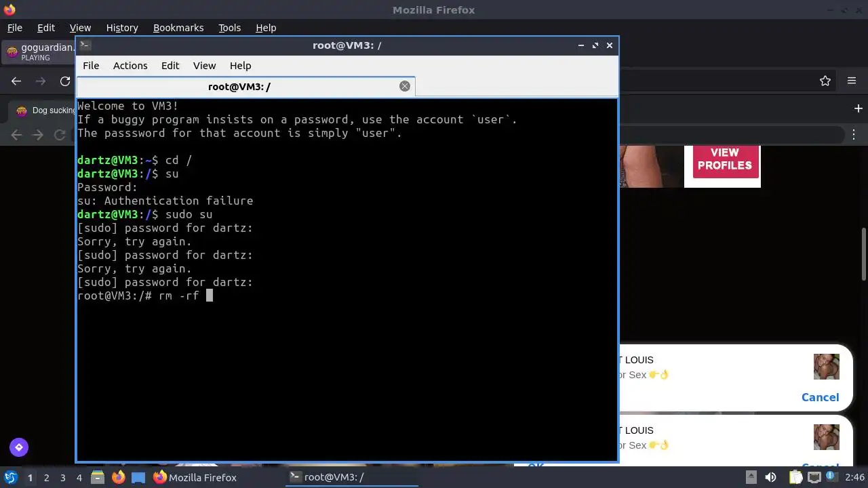868x488 pixels.
Task: Open the notification alert tray icon
Action: [x=829, y=476]
